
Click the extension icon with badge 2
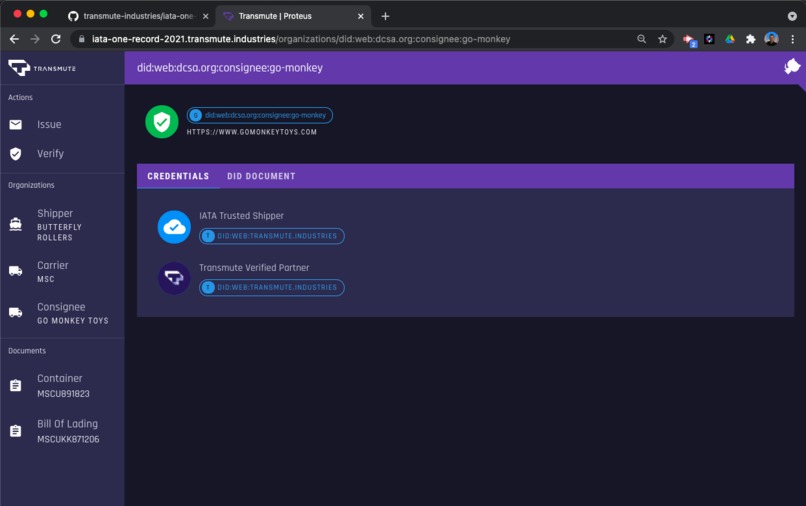coord(689,40)
